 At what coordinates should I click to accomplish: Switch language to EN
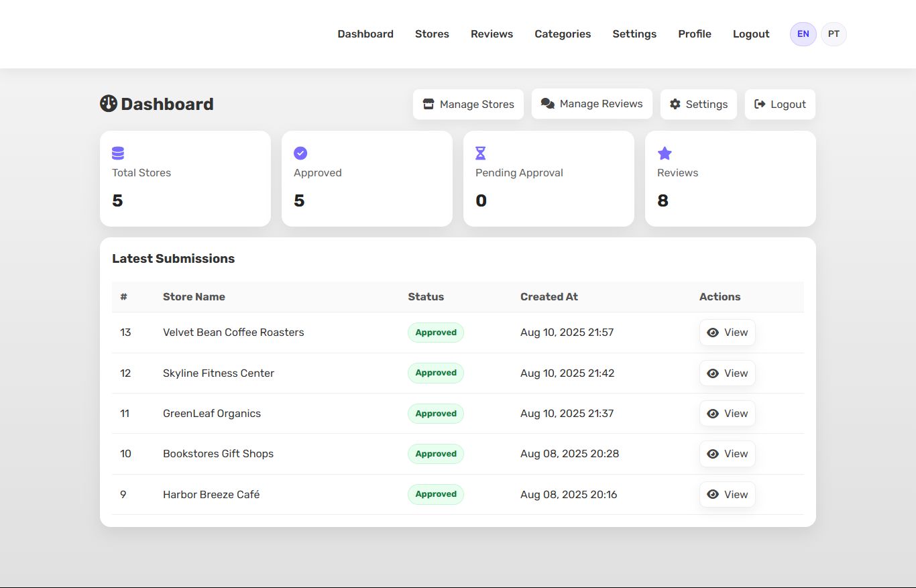[803, 34]
